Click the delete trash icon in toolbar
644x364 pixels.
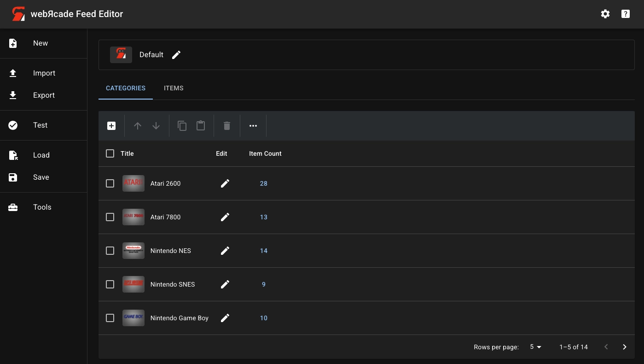[x=227, y=126]
